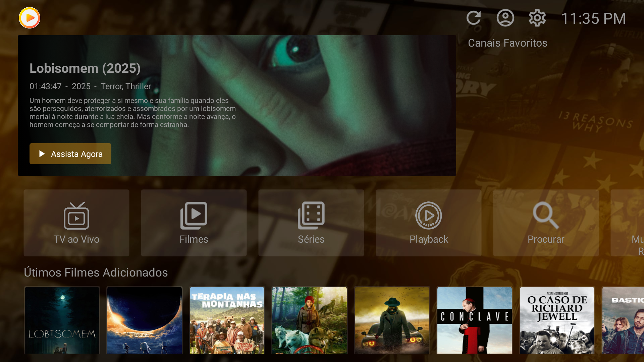Open the man in hat car poster
644x362 pixels.
coord(392,320)
